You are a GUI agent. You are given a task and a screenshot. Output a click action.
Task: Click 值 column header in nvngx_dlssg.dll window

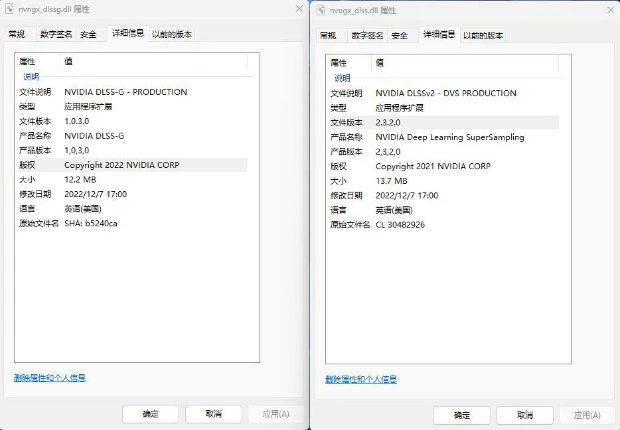(x=68, y=61)
